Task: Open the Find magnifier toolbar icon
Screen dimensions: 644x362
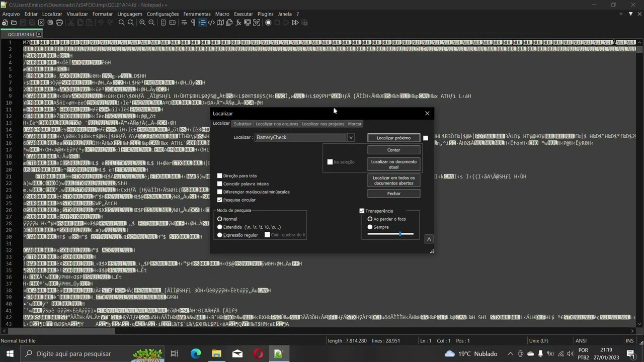Action: (x=121, y=23)
